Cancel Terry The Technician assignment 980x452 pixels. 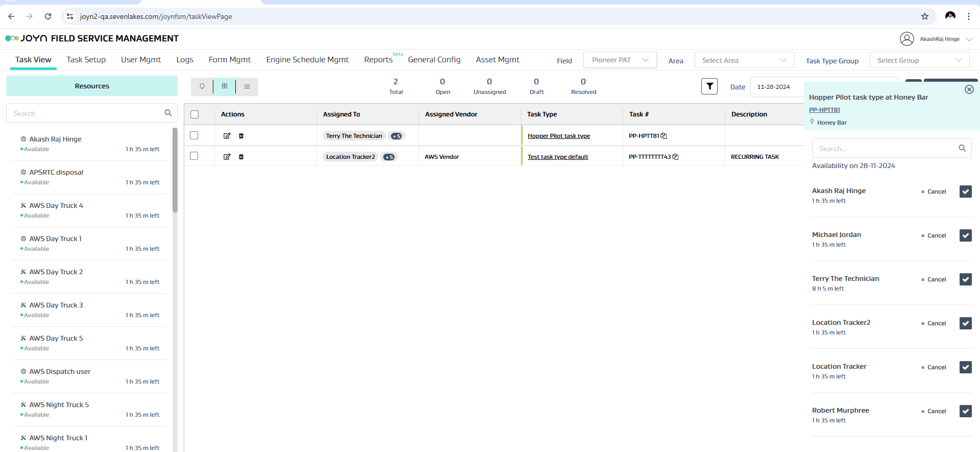click(x=934, y=279)
